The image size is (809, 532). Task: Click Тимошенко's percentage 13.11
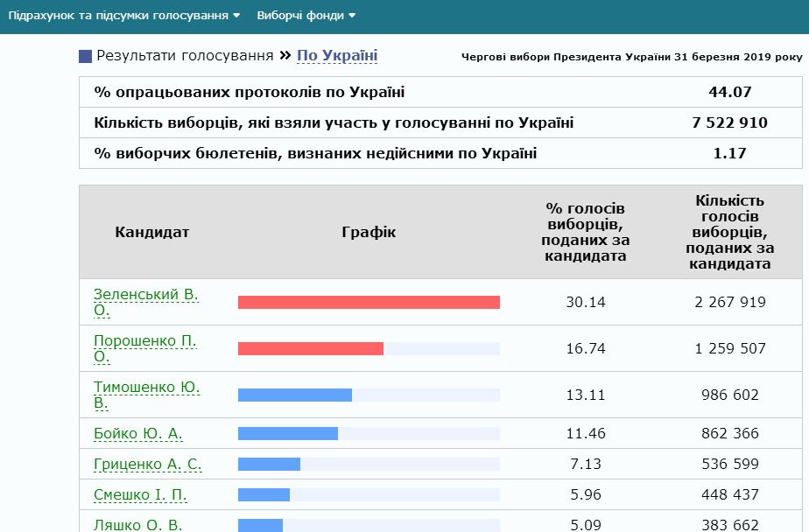tap(586, 395)
